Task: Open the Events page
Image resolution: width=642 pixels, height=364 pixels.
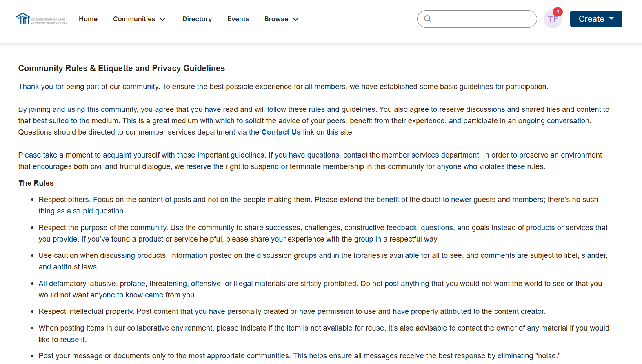Action: tap(238, 19)
